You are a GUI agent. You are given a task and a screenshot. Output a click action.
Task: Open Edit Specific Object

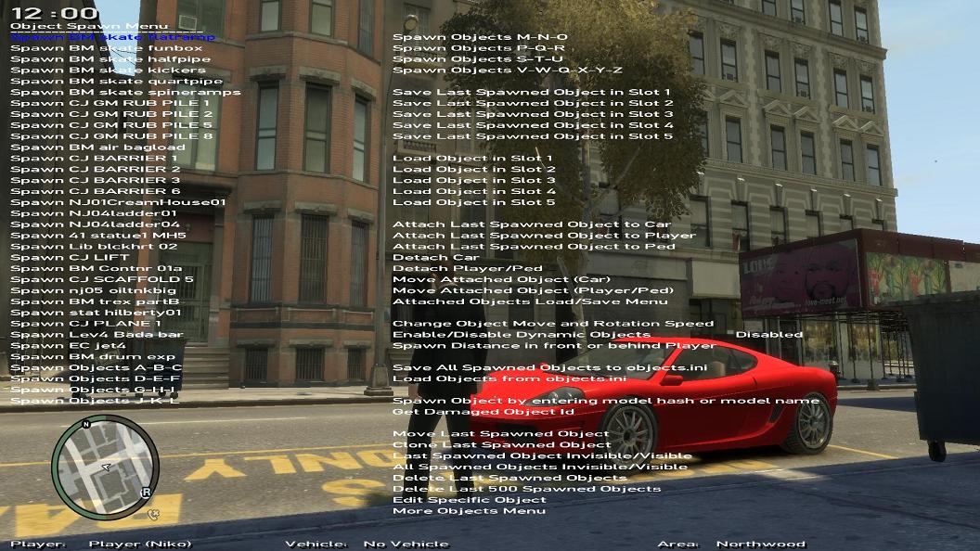[x=470, y=500]
